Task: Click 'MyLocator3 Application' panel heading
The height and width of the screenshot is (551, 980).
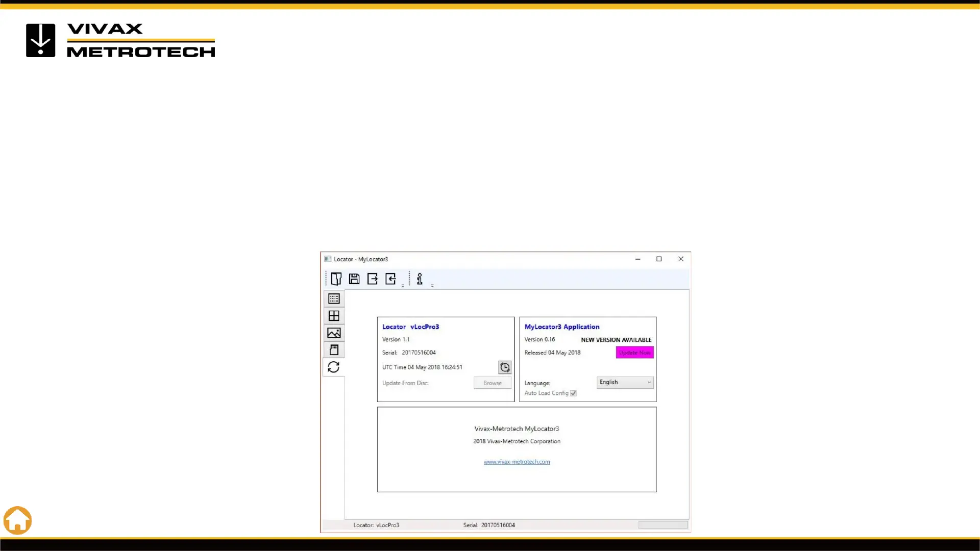Action: [x=562, y=327]
